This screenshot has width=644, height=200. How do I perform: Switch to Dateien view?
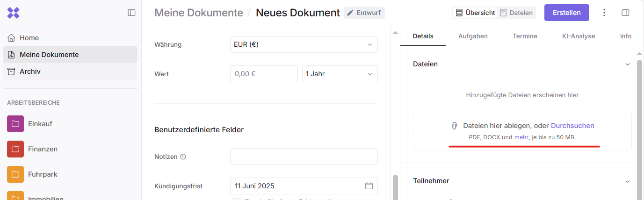tap(516, 13)
